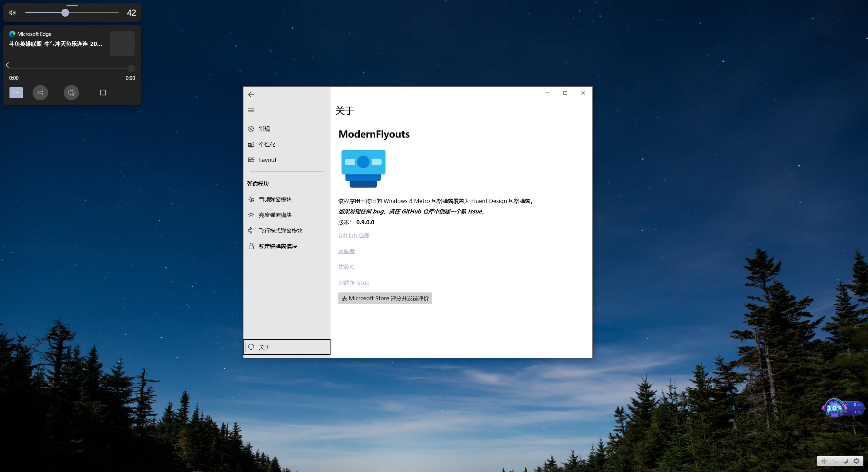Screen dimensions: 868x472
Task: Select 亮度弹窗模块 brightness module
Action: tap(275, 215)
